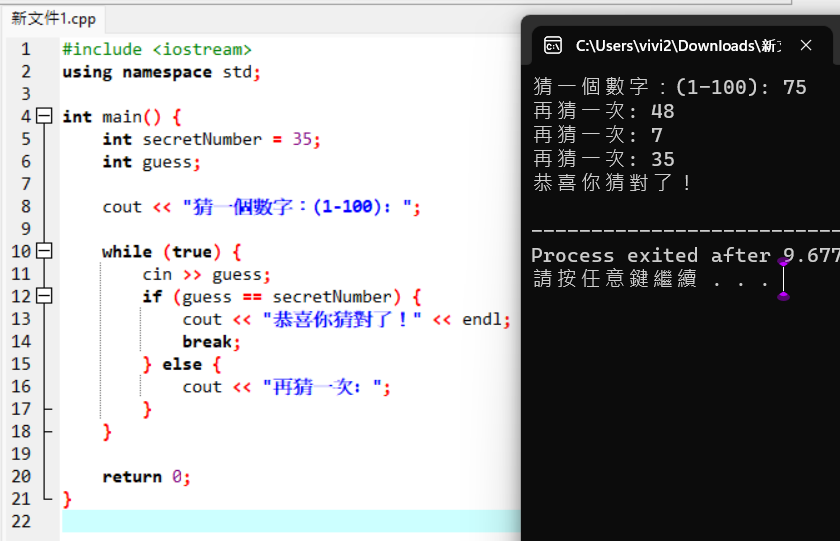Click 'guess == secretNumber' condition
This screenshot has width=840, height=541.
(287, 297)
